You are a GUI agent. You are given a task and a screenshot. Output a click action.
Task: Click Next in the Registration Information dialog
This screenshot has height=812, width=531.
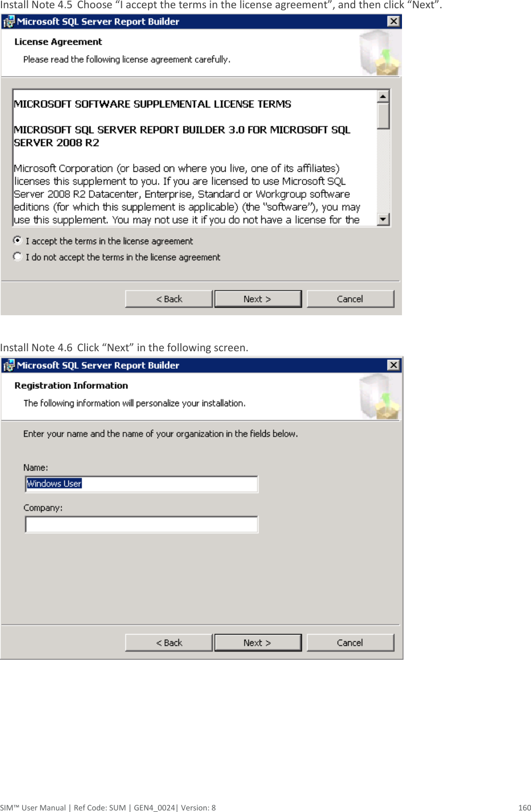coord(258,643)
